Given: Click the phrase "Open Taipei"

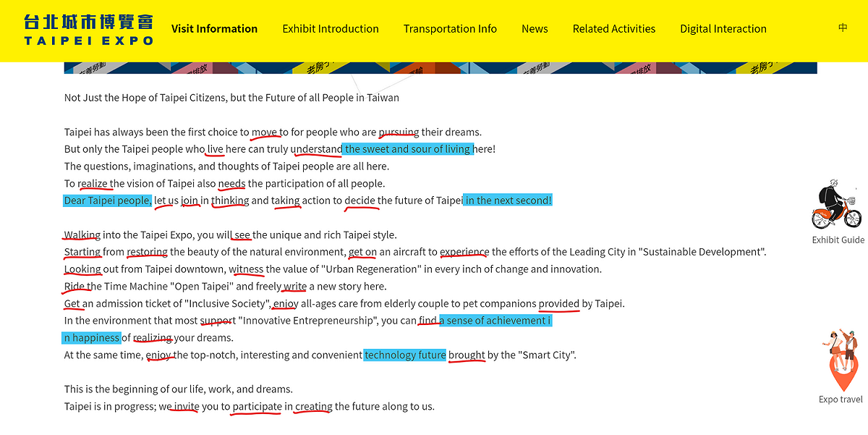Looking at the screenshot, I should pyautogui.click(x=201, y=287).
